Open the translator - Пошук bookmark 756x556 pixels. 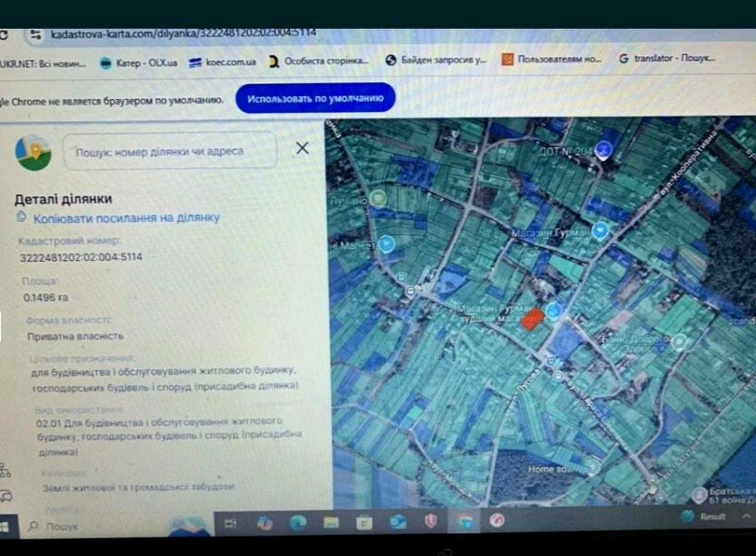666,58
